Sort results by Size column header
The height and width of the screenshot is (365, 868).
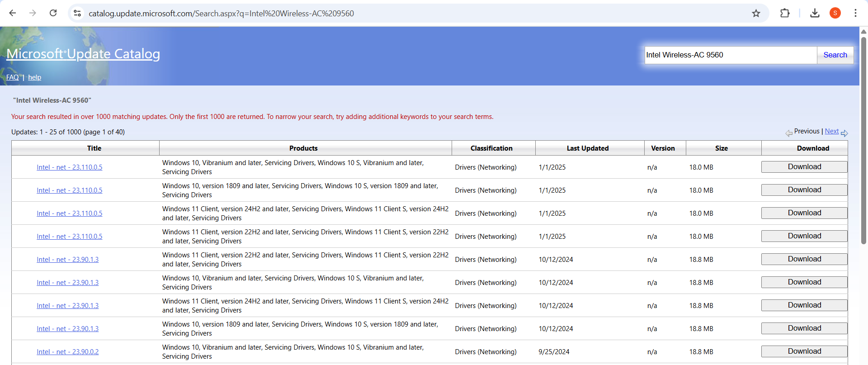tap(722, 148)
